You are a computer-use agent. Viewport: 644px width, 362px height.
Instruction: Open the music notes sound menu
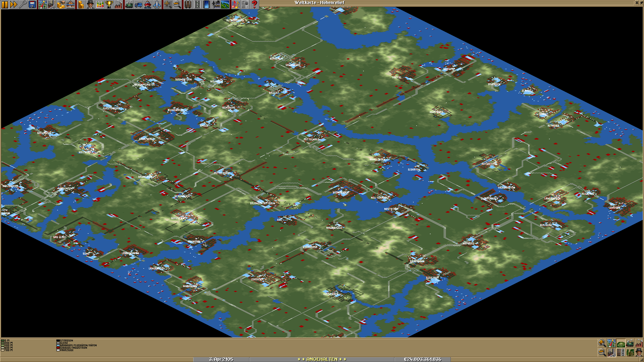coord(235,4)
